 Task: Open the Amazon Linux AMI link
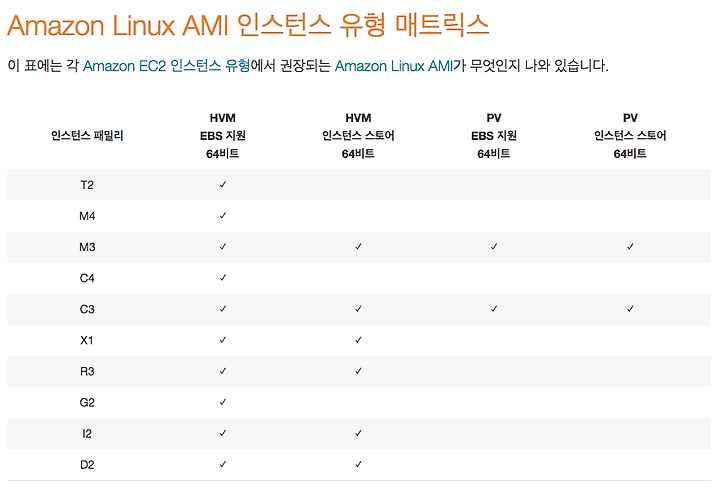394,66
